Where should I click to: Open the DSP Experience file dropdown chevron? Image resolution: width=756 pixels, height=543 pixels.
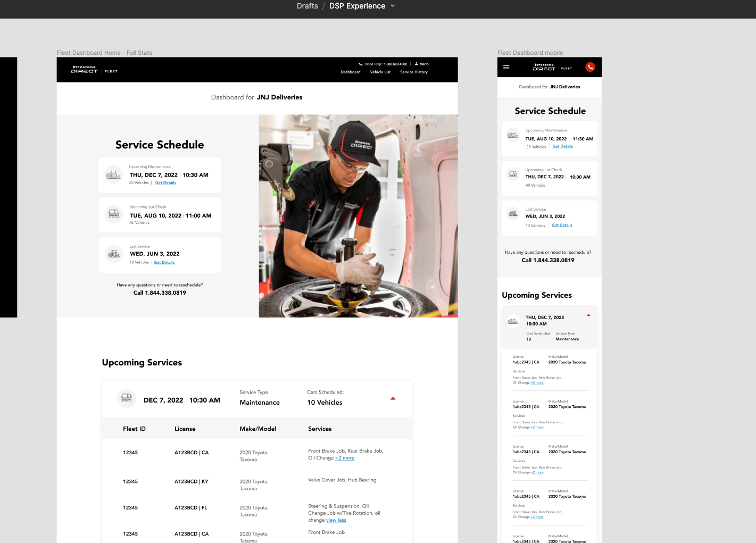tap(393, 6)
